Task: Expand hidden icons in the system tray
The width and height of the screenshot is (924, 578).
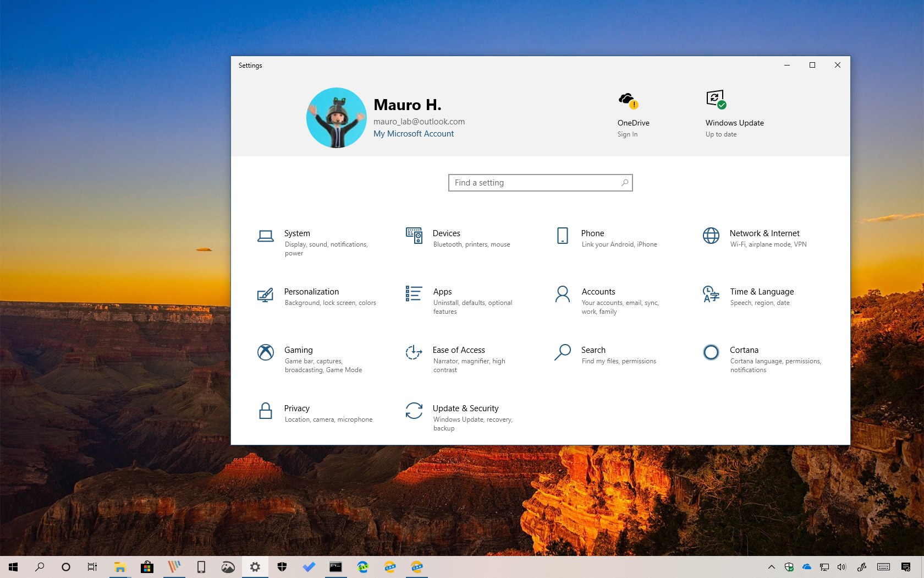Action: [x=771, y=566]
